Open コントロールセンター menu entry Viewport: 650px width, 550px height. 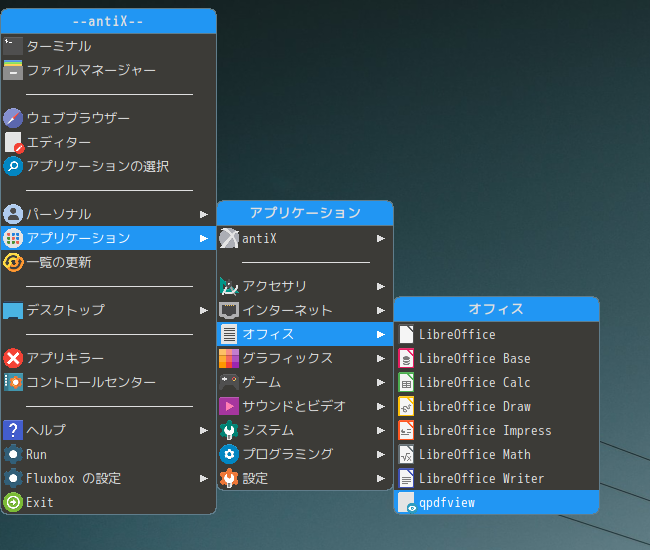tap(109, 382)
